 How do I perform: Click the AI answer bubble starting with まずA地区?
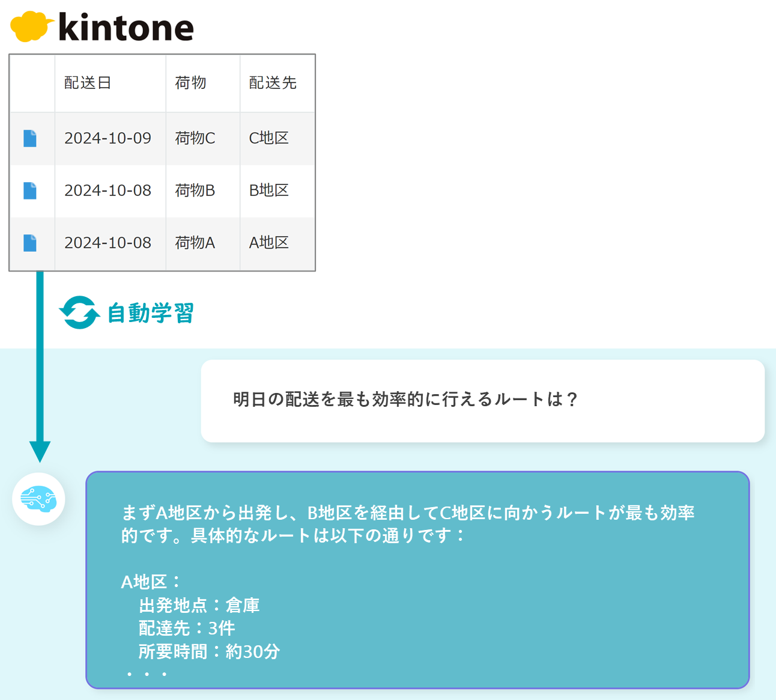[x=417, y=579]
